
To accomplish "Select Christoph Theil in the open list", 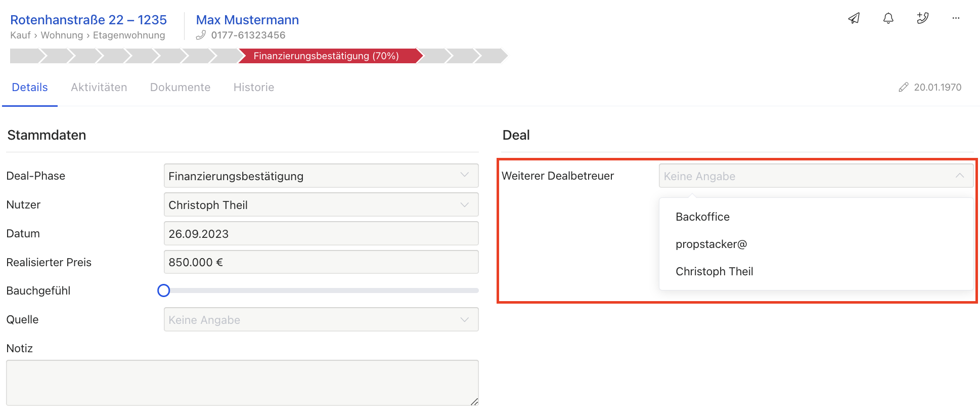I will coord(714,272).
